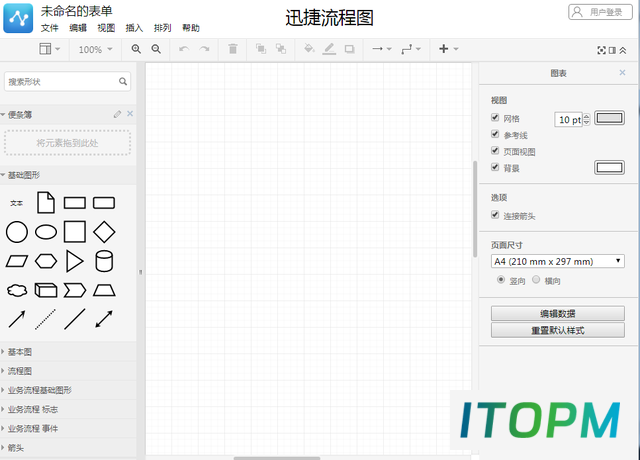Click the redo arrow icon
This screenshot has width=640, height=460.
coord(204,49)
